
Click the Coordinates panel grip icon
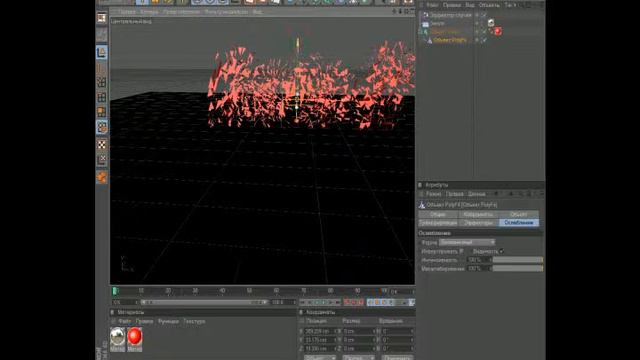tap(301, 312)
